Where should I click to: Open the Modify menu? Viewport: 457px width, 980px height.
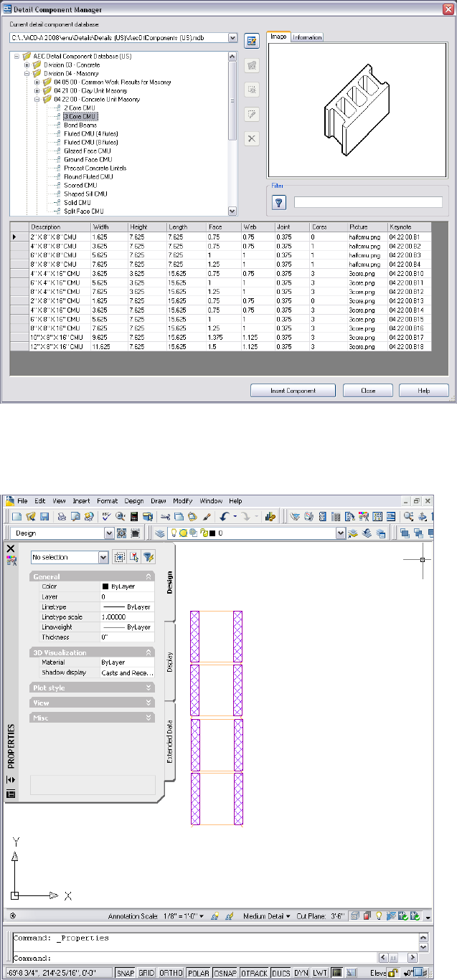(x=182, y=501)
